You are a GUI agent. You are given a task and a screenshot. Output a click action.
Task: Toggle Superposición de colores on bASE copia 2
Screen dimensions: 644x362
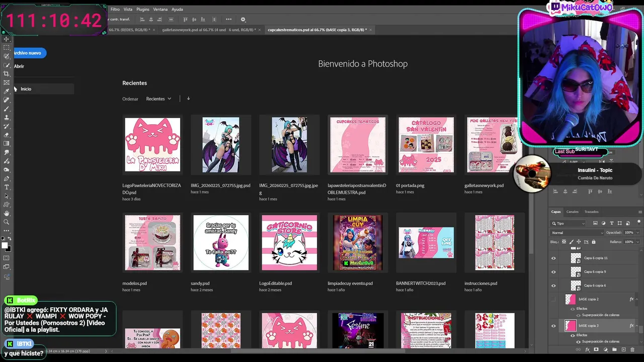tap(579, 315)
